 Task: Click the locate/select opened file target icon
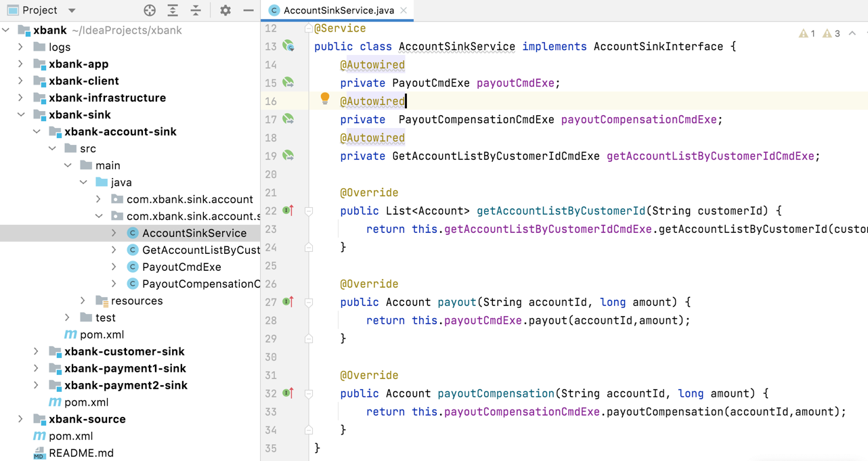(150, 10)
